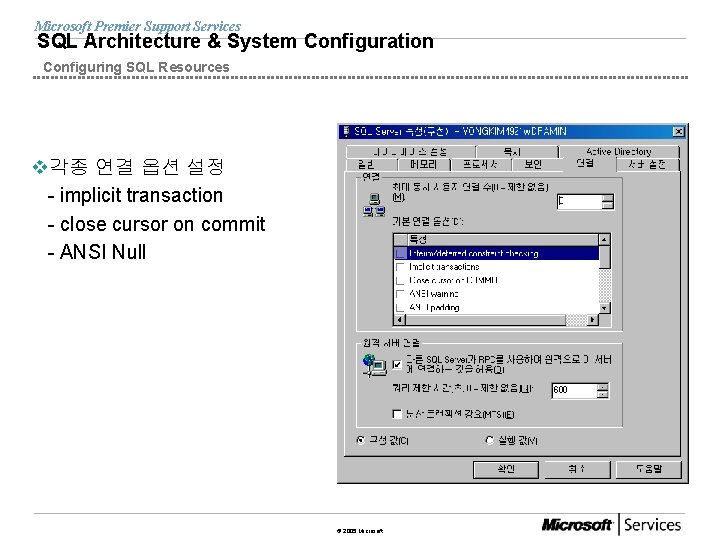Select the 서버 설정 tab
This screenshot has width=720, height=540.
tap(647, 164)
